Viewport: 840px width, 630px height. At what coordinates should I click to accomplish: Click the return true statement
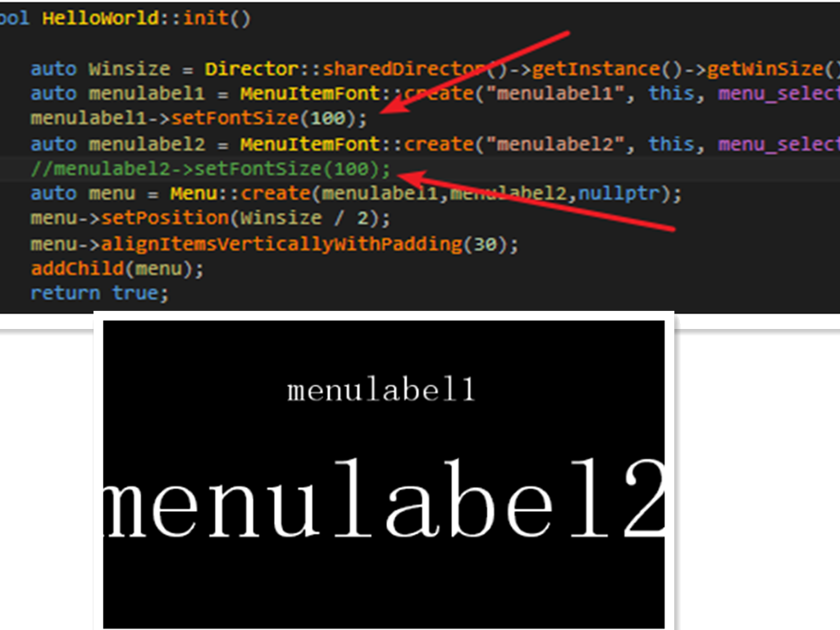[99, 293]
